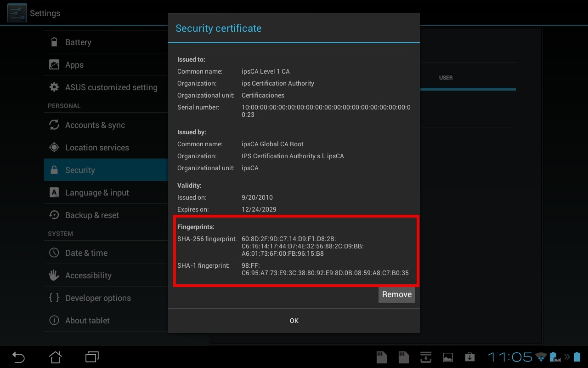The image size is (588, 368).
Task: Open the Battery settings icon
Action: tap(54, 42)
